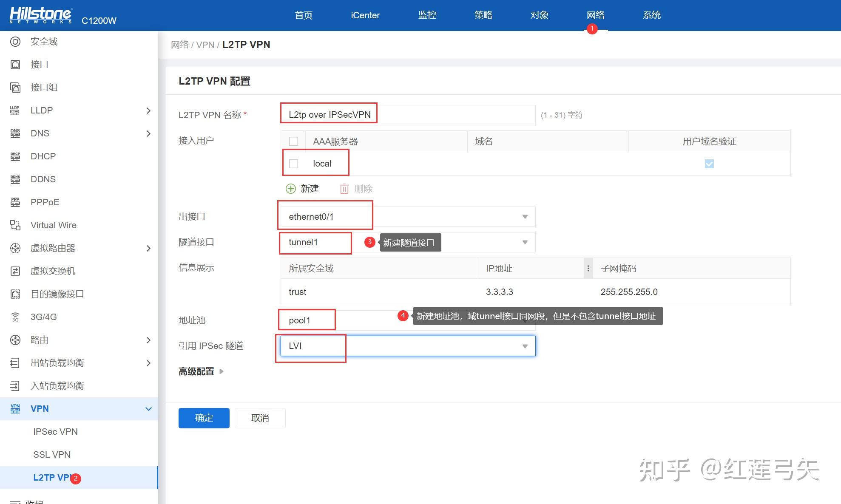Click the trust security zone cell
Image resolution: width=841 pixels, height=504 pixels.
tap(298, 292)
